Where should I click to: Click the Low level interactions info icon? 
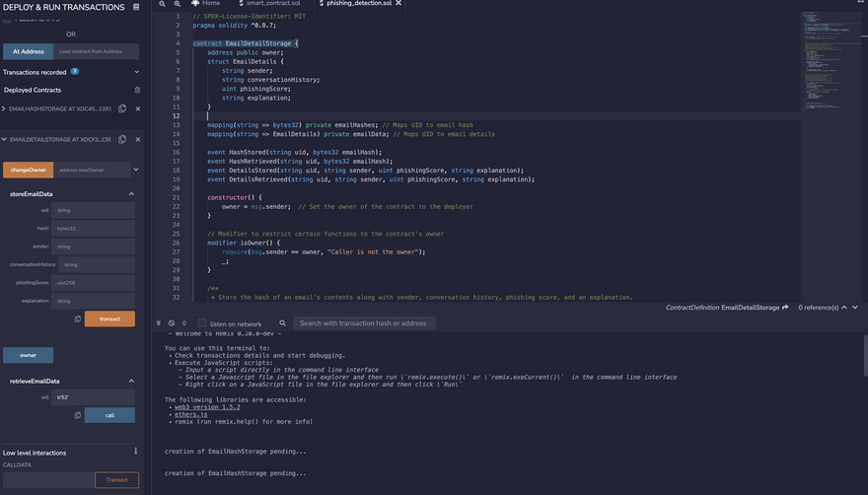tap(136, 452)
